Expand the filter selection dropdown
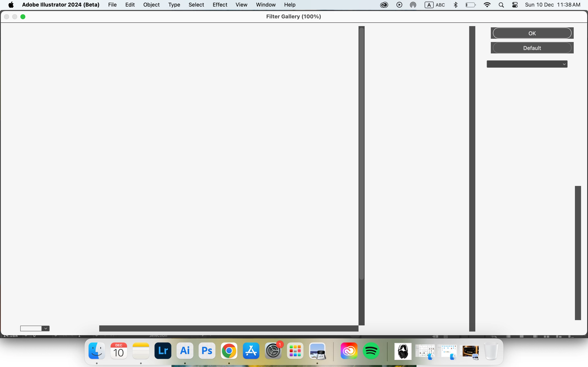The width and height of the screenshot is (588, 367). [527, 64]
